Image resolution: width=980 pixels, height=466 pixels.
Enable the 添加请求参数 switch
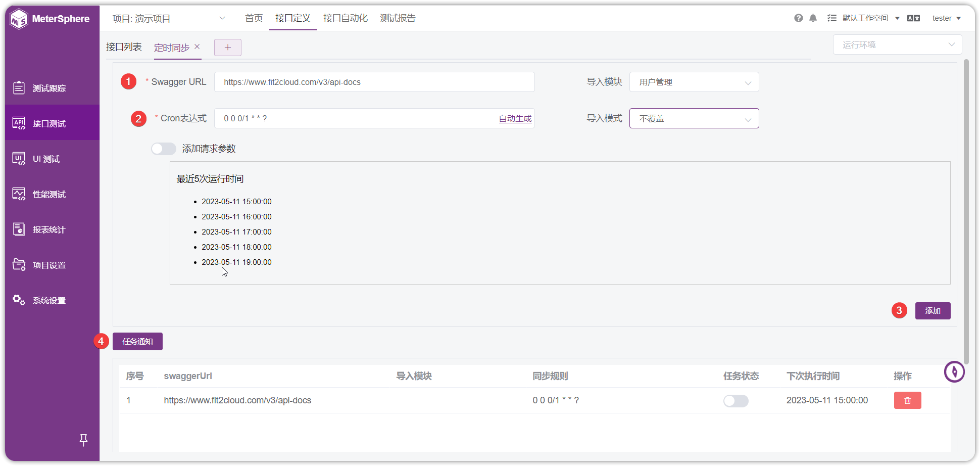[x=164, y=149]
